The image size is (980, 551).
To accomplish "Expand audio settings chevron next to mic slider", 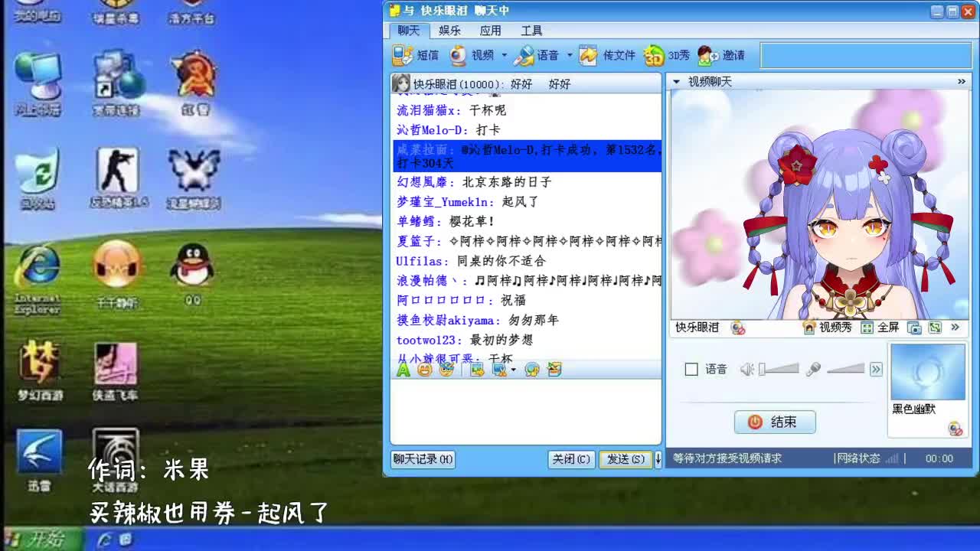I will [x=876, y=370].
